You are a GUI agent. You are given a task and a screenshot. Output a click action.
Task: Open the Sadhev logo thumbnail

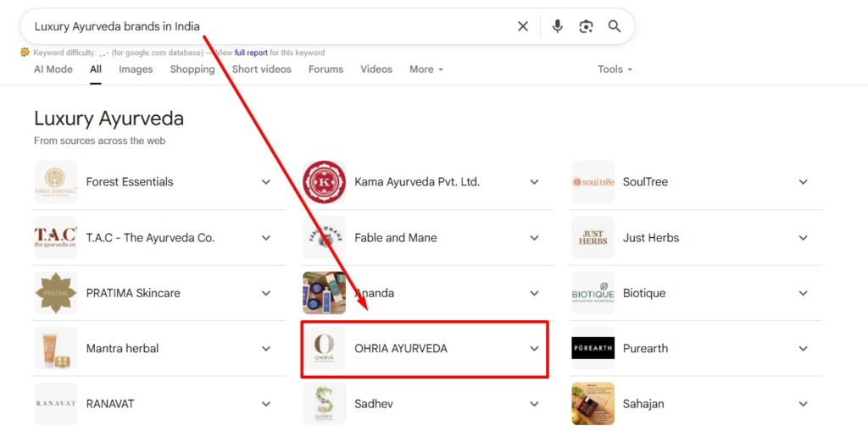[325, 403]
